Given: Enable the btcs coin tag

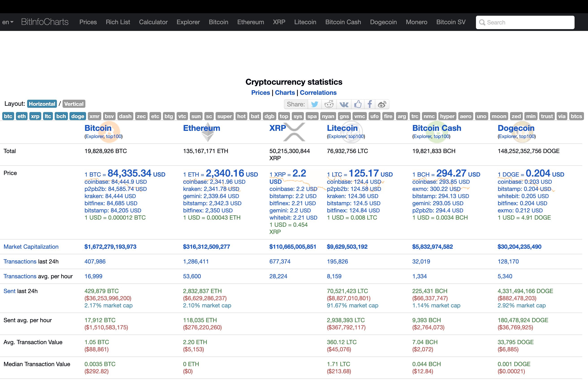Looking at the screenshot, I should [x=576, y=116].
